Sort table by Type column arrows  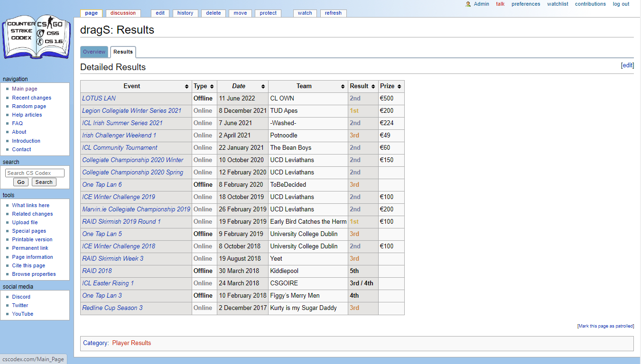tap(212, 87)
